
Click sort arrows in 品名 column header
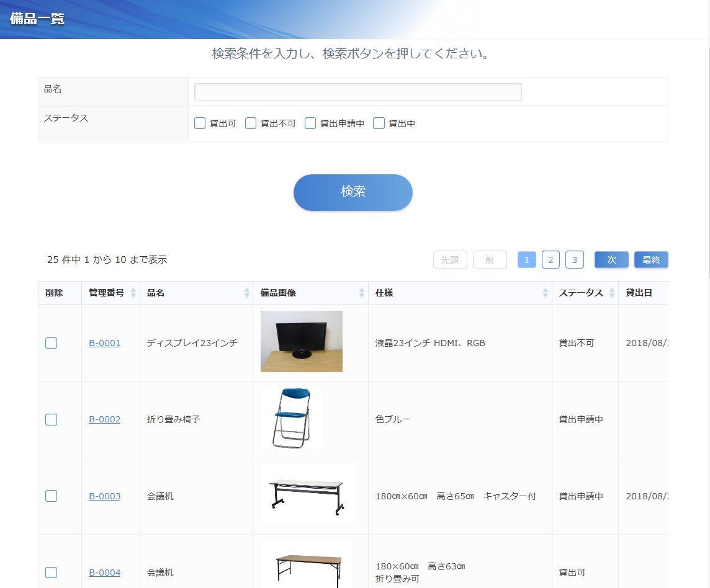pyautogui.click(x=247, y=293)
